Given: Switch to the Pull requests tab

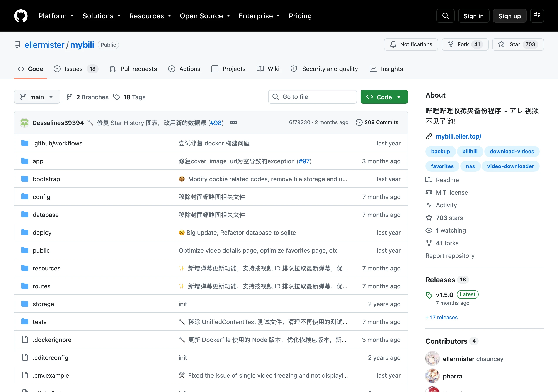Looking at the screenshot, I should [133, 69].
